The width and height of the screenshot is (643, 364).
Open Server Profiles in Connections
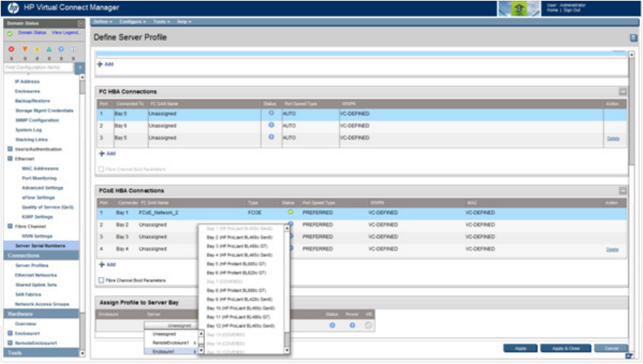click(32, 265)
